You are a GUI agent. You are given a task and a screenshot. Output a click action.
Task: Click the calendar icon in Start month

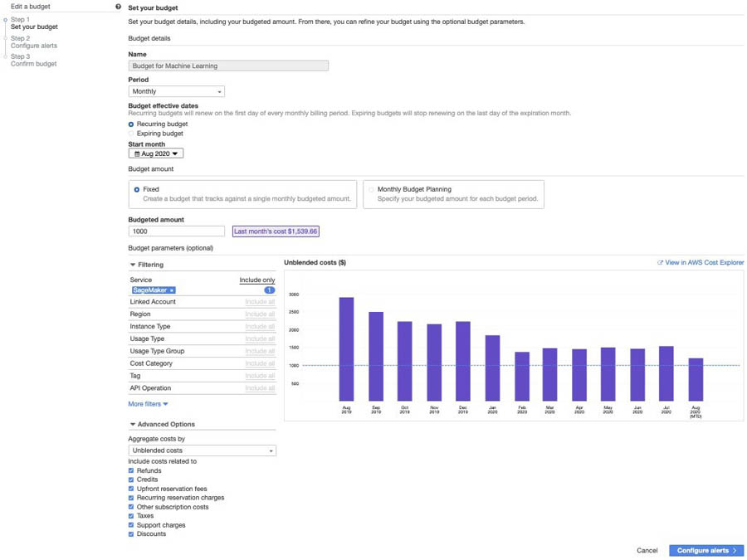tap(137, 153)
